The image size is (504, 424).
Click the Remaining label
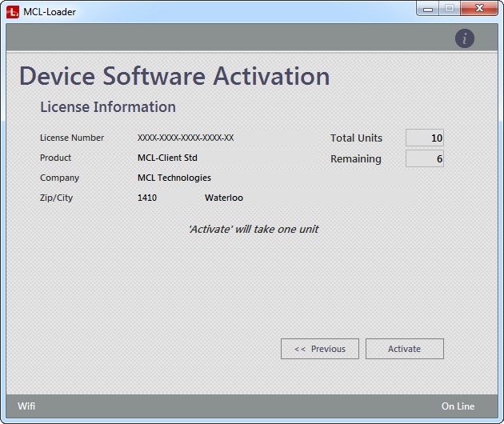(x=356, y=158)
